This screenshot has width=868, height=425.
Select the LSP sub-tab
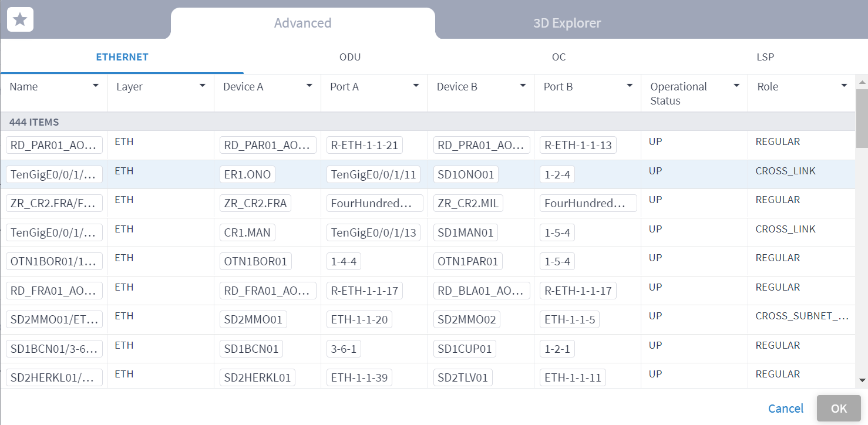tap(765, 57)
